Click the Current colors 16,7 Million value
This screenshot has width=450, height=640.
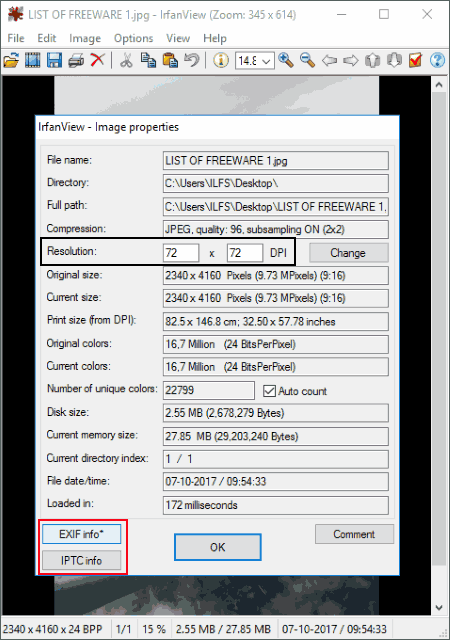click(276, 367)
